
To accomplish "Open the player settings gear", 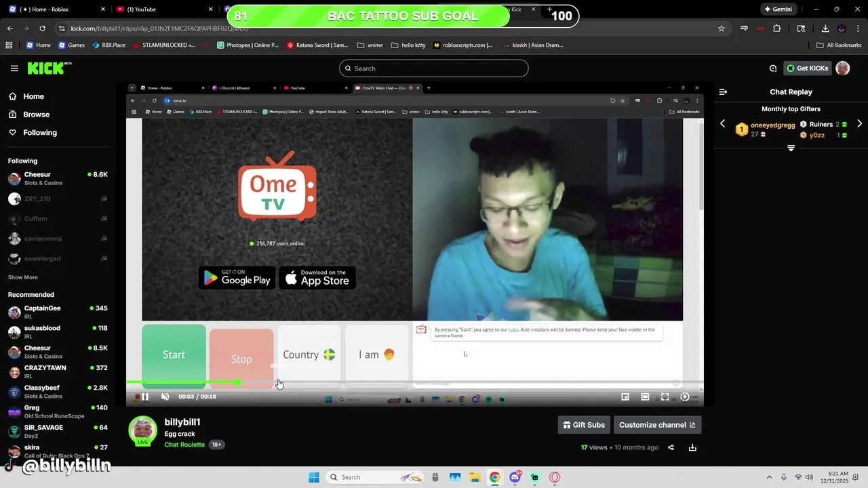I will point(685,397).
